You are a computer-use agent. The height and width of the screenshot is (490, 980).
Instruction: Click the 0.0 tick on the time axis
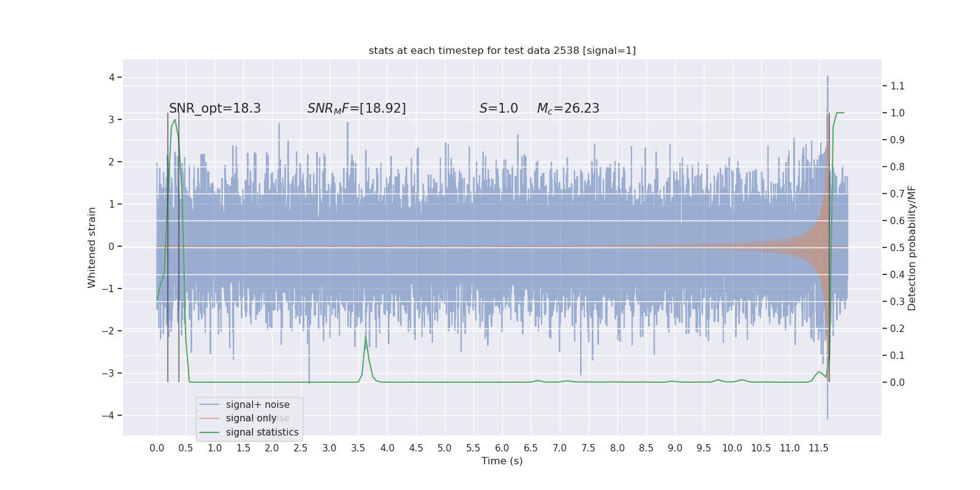point(157,448)
